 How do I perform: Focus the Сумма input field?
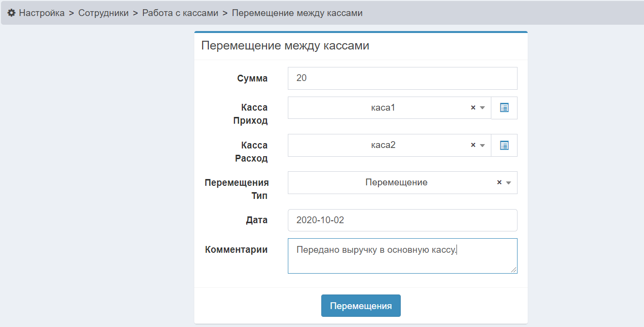pyautogui.click(x=402, y=78)
